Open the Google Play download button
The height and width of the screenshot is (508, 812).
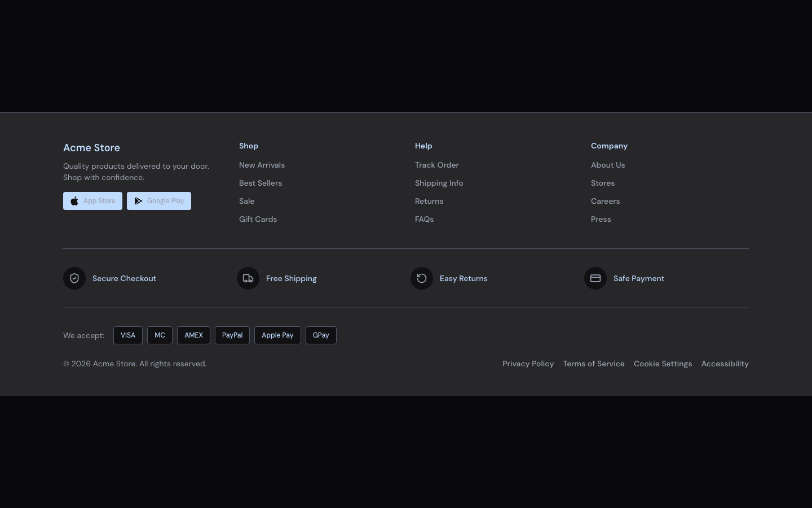158,201
